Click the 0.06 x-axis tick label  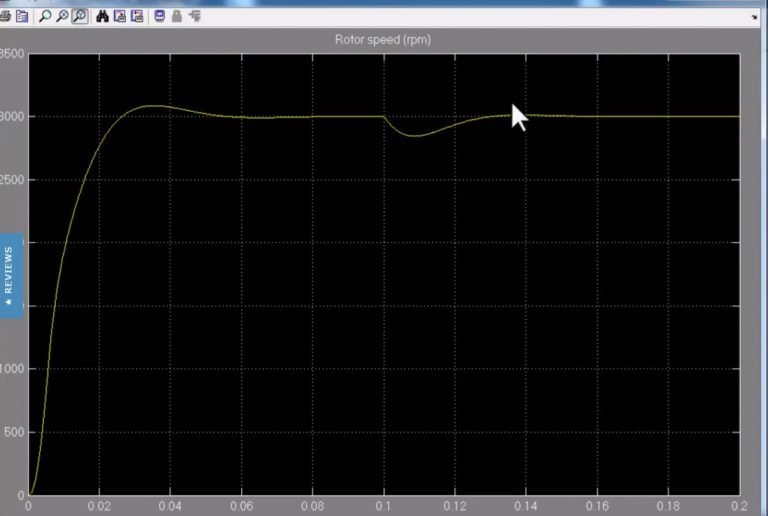pyautogui.click(x=241, y=506)
